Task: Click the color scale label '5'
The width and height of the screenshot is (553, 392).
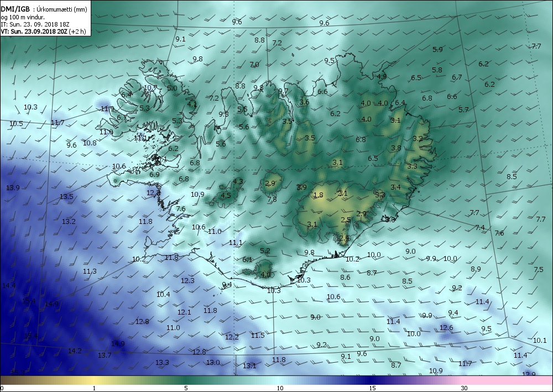Action: 186,388
